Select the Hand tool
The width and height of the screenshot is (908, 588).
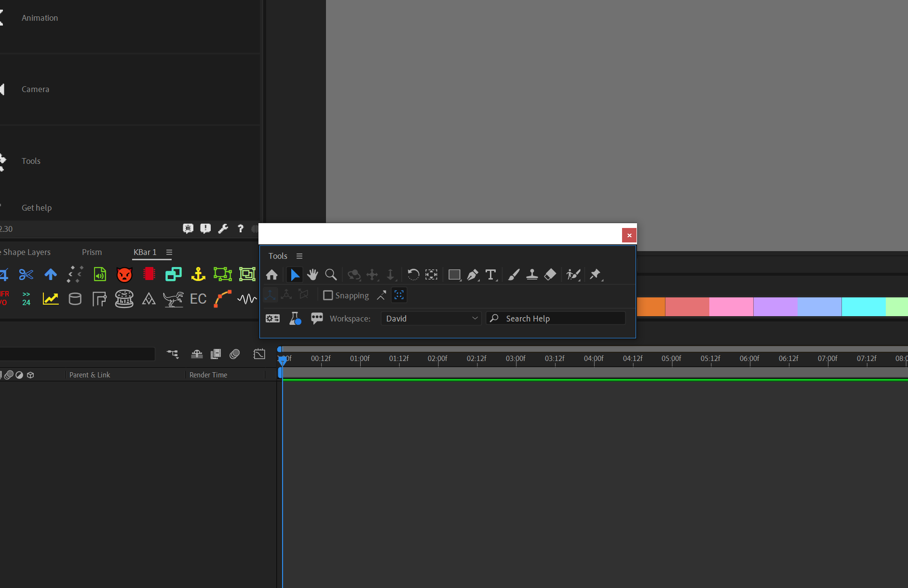pyautogui.click(x=312, y=275)
